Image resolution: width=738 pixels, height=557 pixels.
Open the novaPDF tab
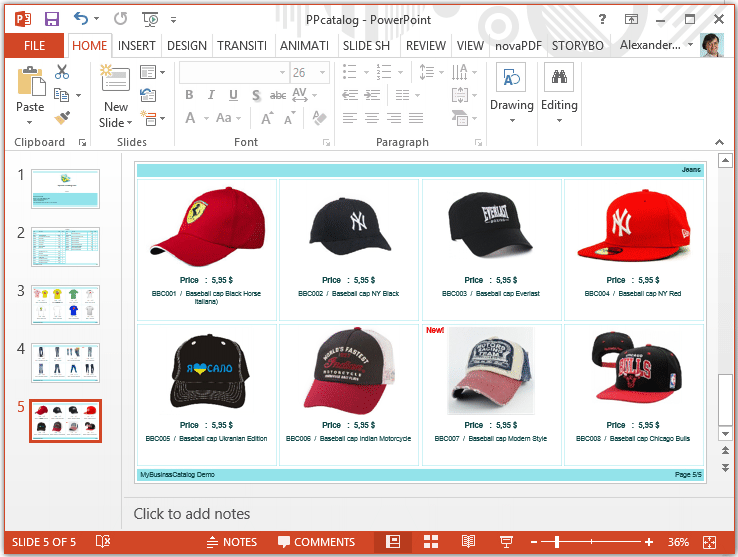(x=518, y=46)
